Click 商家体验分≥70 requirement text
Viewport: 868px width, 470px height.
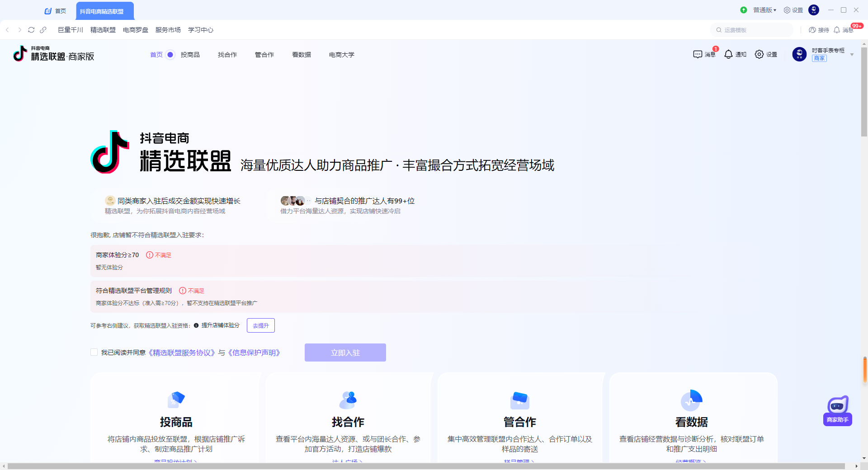tap(118, 255)
